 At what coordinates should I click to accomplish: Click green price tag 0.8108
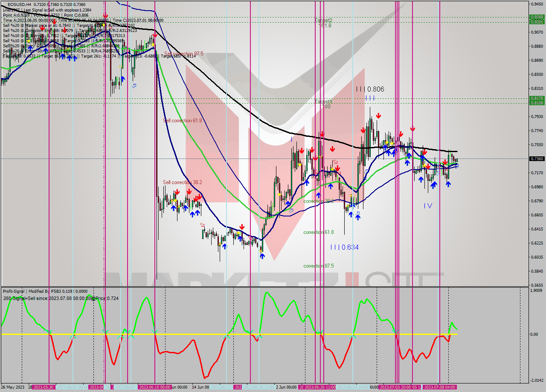point(537,103)
